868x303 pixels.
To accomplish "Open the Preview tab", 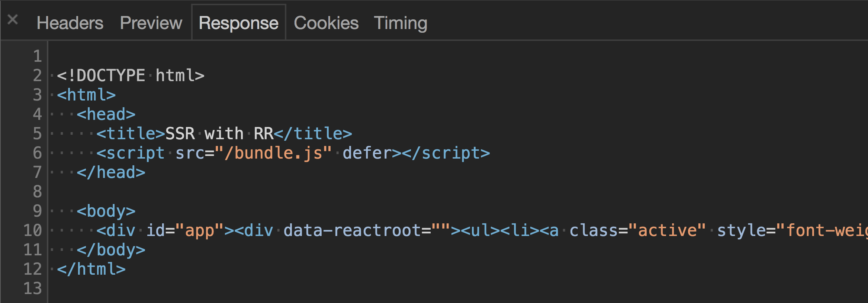I will pos(151,23).
